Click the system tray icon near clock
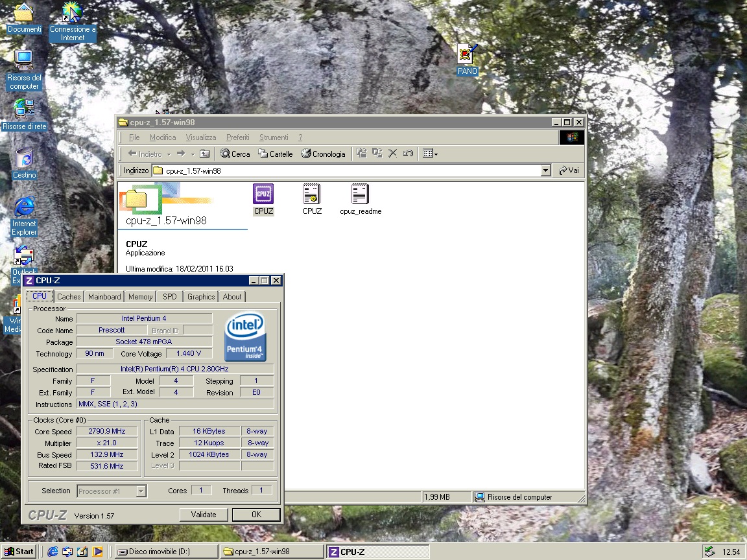 pos(709,552)
